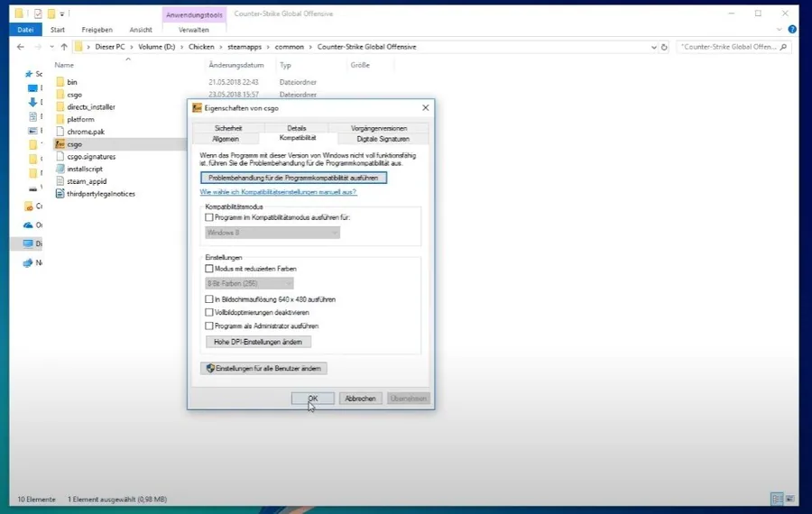Confirm the dialog with OK button

pyautogui.click(x=313, y=399)
